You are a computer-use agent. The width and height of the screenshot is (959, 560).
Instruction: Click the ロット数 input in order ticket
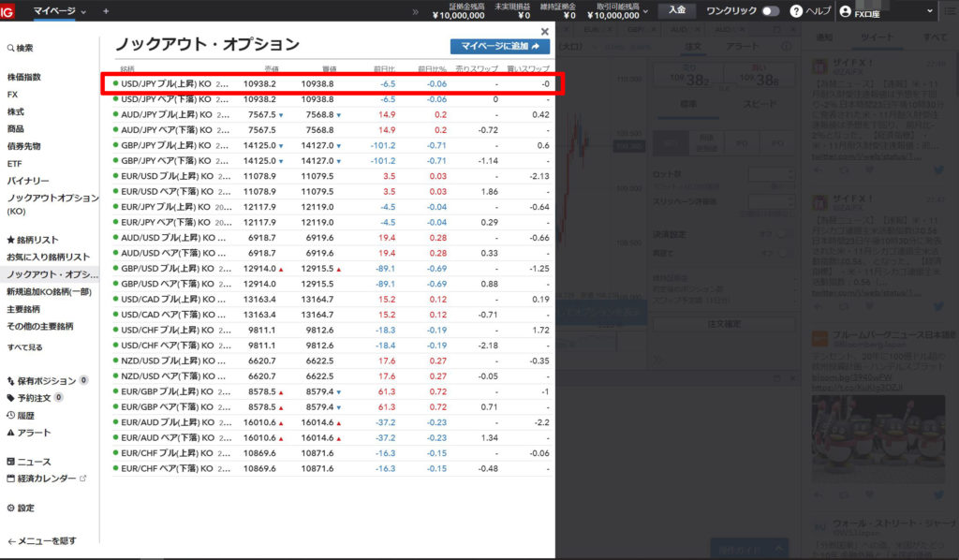pyautogui.click(x=771, y=175)
